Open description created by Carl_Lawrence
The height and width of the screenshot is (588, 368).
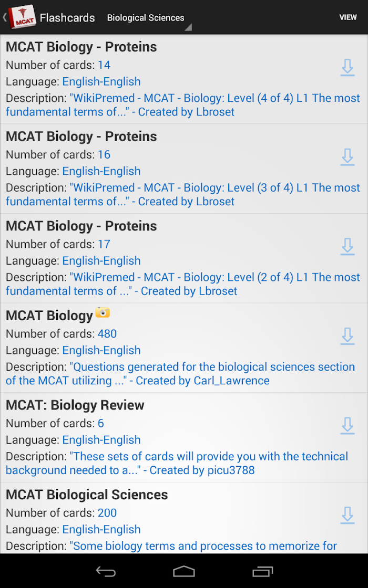click(x=180, y=373)
